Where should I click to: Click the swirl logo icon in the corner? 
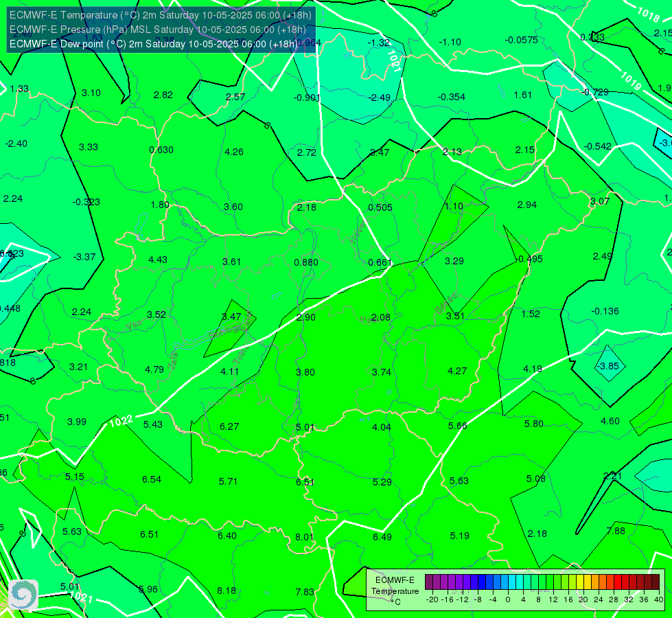tap(23, 595)
